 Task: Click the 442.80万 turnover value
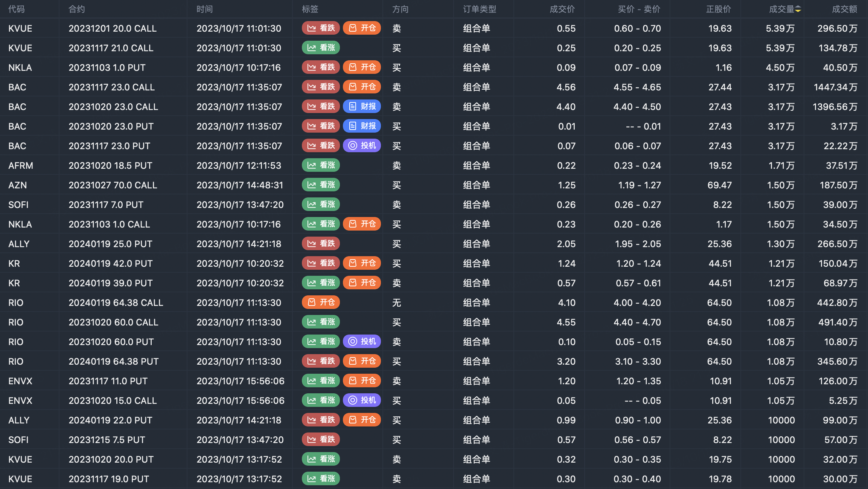(838, 303)
